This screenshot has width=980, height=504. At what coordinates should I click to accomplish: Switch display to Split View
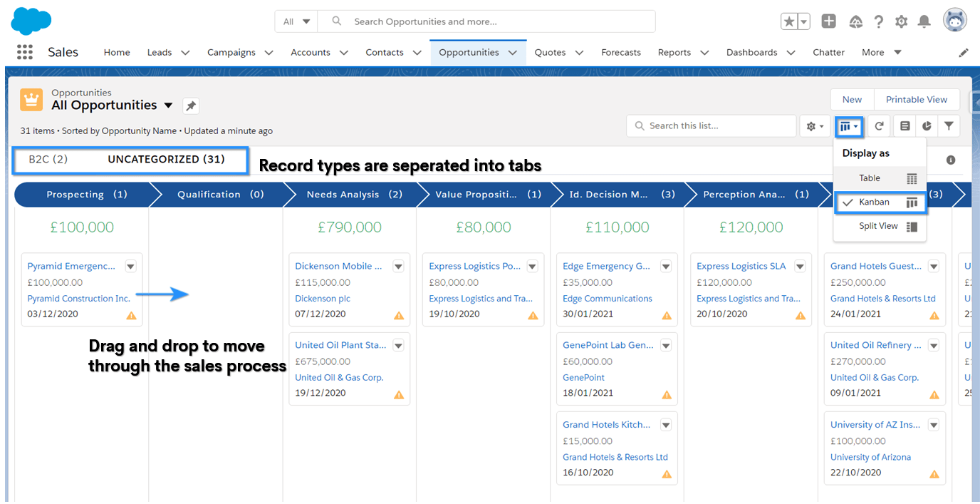(880, 227)
